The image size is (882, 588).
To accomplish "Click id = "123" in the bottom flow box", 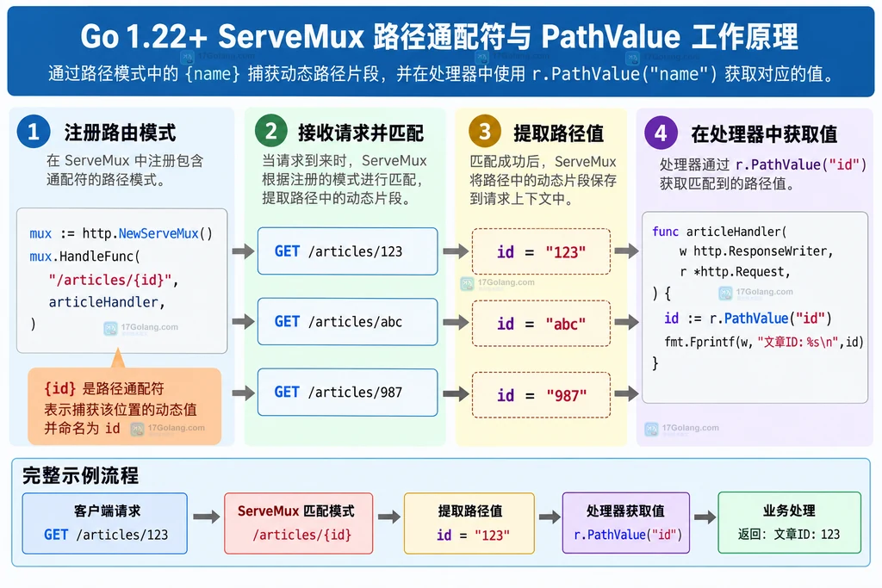I will (473, 535).
